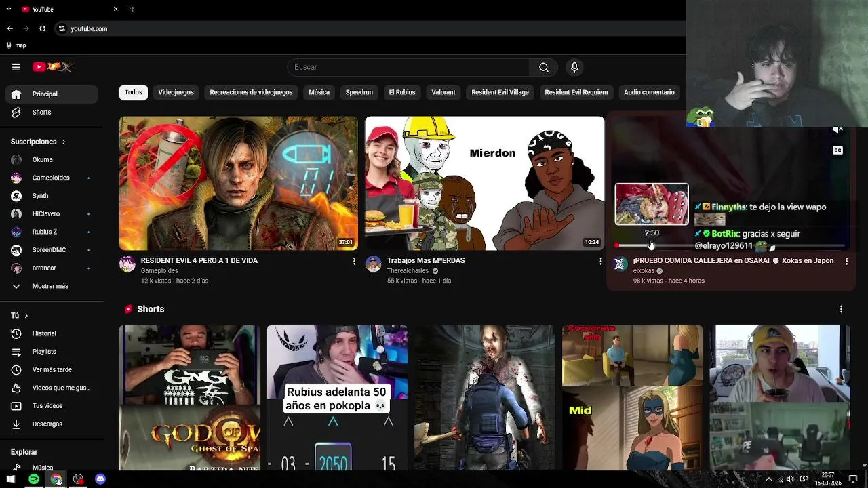Open Shorts in the sidebar
868x488 pixels.
click(52, 113)
